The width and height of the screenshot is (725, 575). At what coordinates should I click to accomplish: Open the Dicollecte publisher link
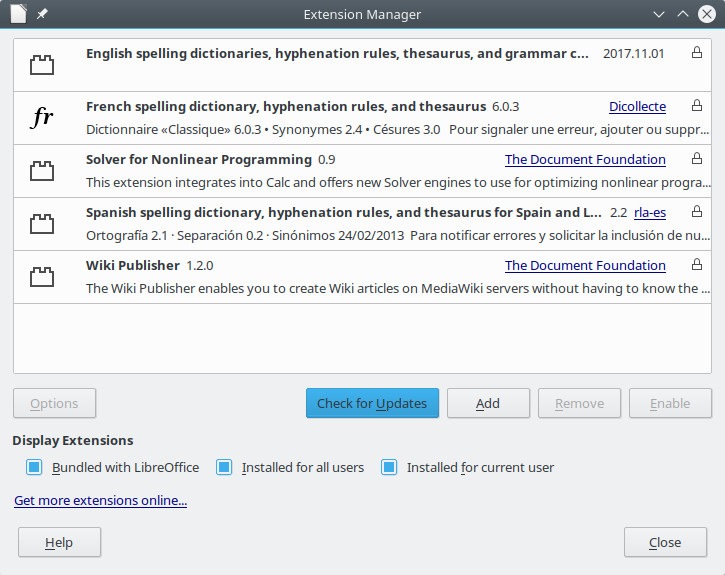click(637, 106)
